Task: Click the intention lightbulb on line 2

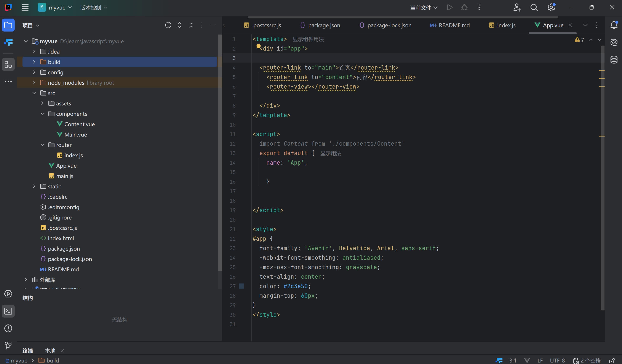Action: 258,46
